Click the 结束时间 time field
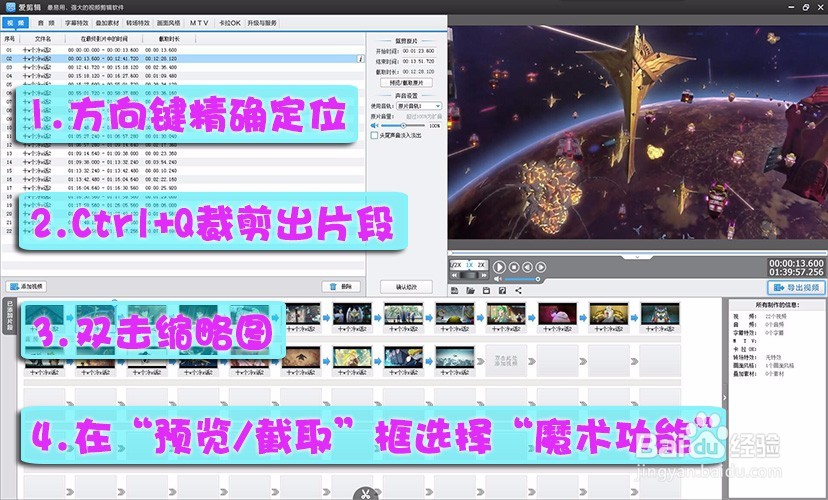 [x=419, y=61]
